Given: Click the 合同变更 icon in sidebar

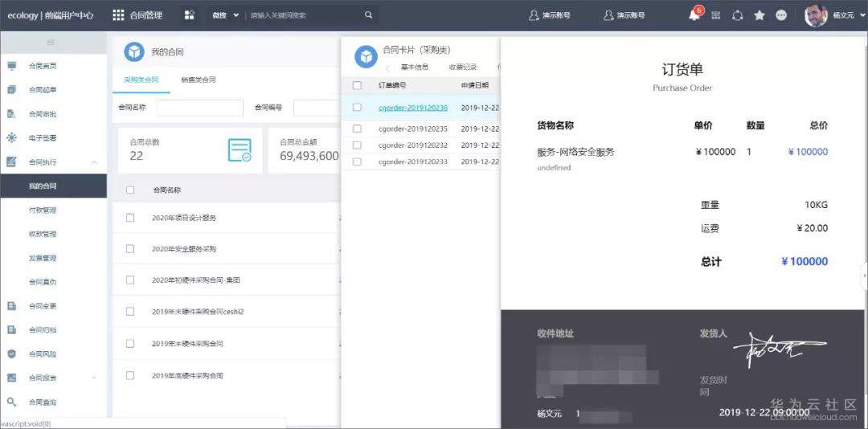Looking at the screenshot, I should tap(11, 305).
